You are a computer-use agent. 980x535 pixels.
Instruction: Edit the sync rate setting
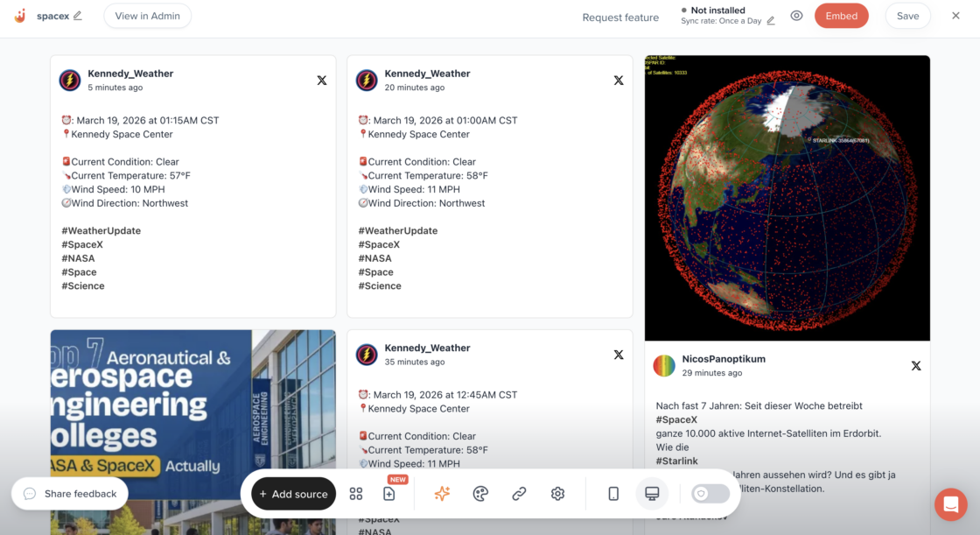point(771,21)
